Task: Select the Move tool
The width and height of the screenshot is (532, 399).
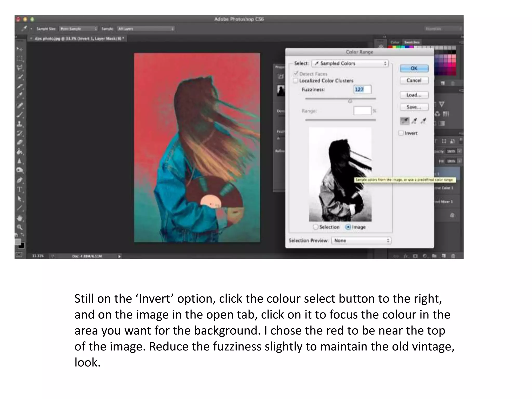Action: 19,49
